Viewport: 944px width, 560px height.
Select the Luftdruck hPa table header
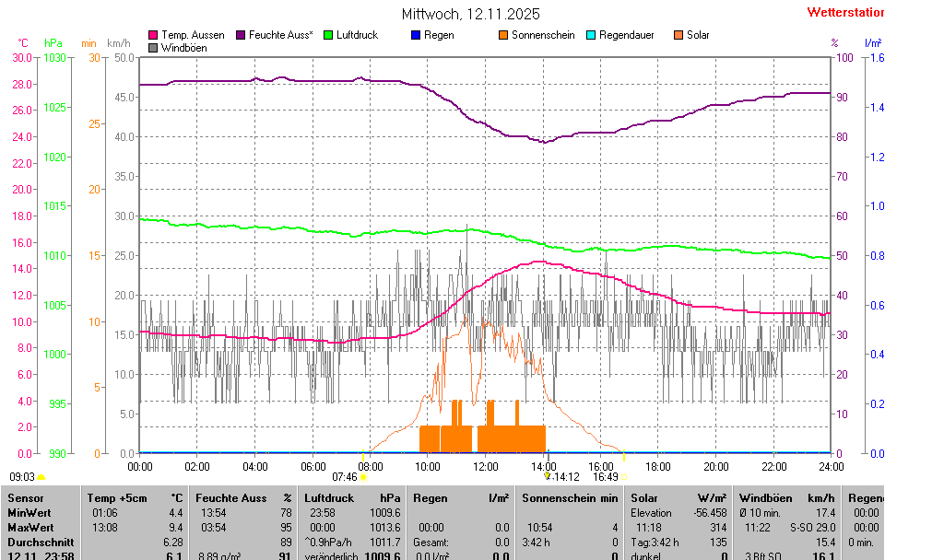coord(355,497)
